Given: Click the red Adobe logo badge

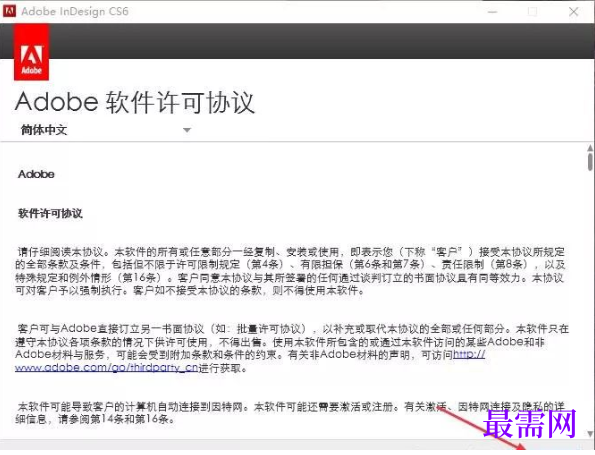Looking at the screenshot, I should coord(31,52).
